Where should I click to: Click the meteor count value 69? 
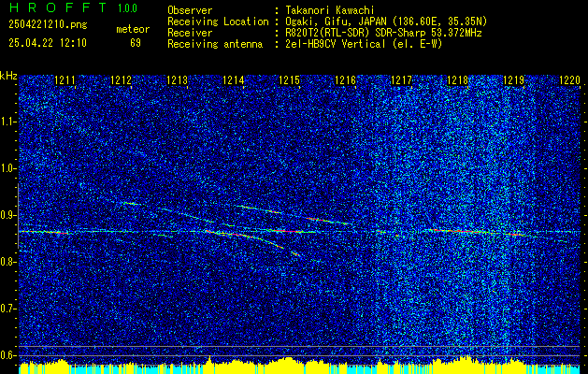(136, 43)
